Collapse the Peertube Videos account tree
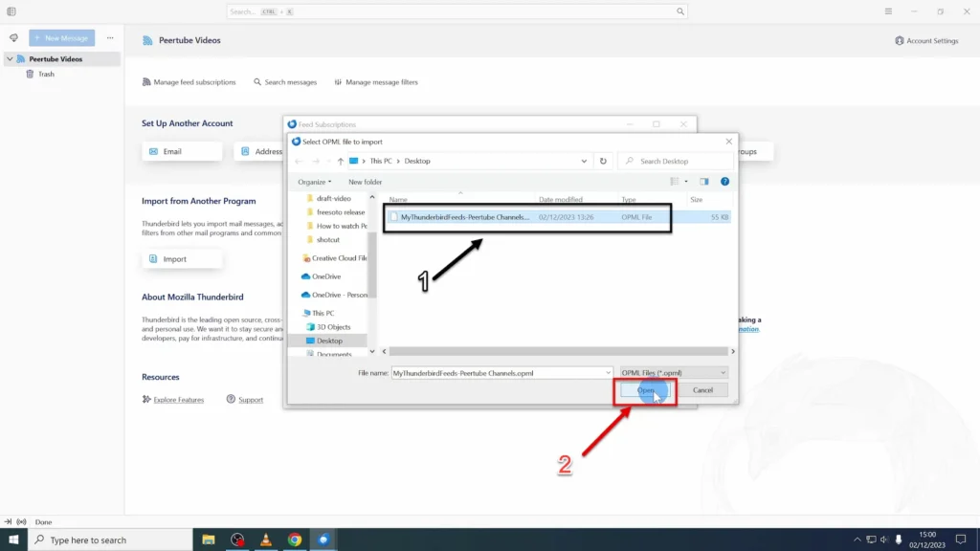Image resolution: width=980 pixels, height=551 pixels. tap(10, 58)
